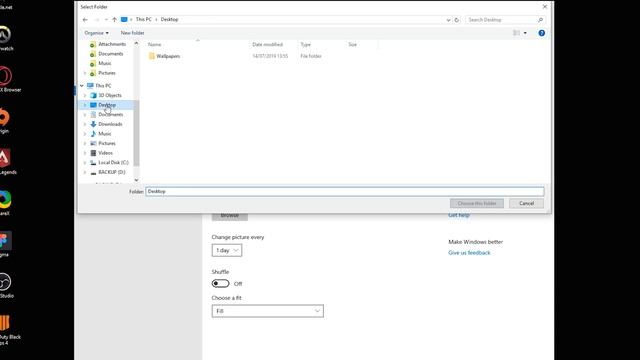The image size is (640, 360).
Task: Expand the upper Pictures tree node
Action: [x=85, y=73]
